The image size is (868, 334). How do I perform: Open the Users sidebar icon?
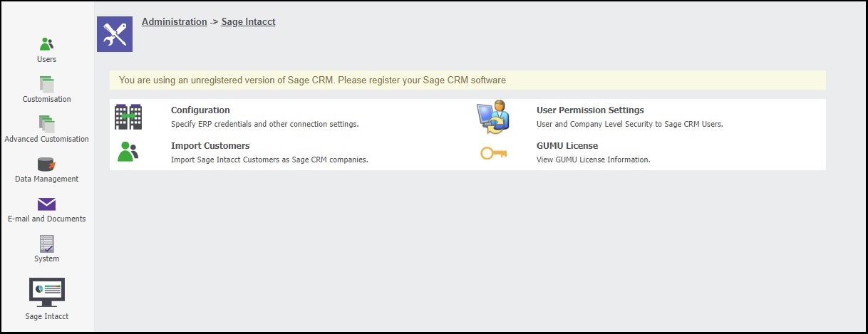(x=47, y=44)
